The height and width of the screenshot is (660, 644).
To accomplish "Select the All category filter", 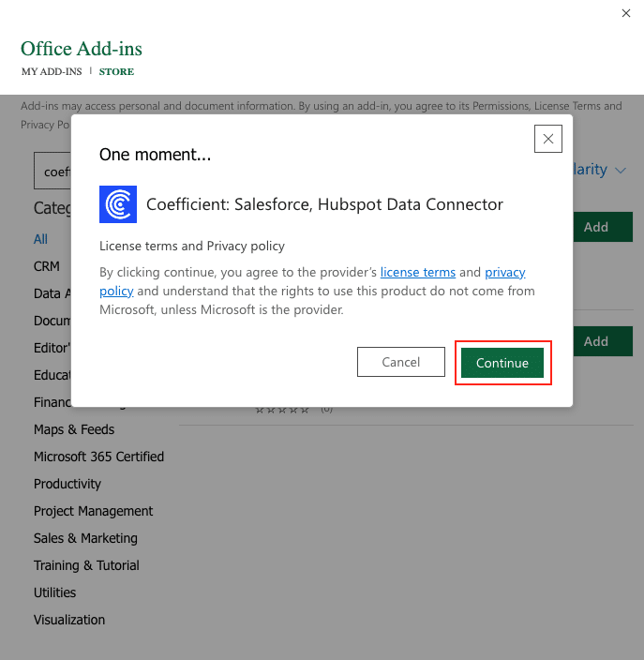I will (41, 239).
